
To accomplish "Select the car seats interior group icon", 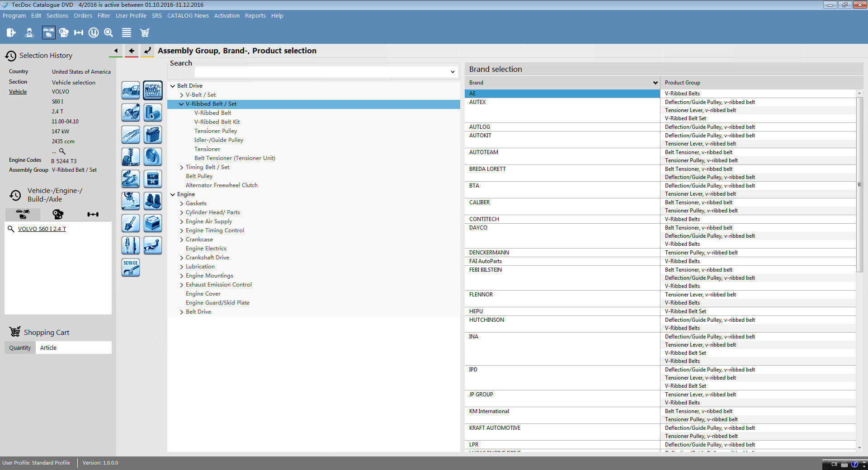I will [153, 201].
